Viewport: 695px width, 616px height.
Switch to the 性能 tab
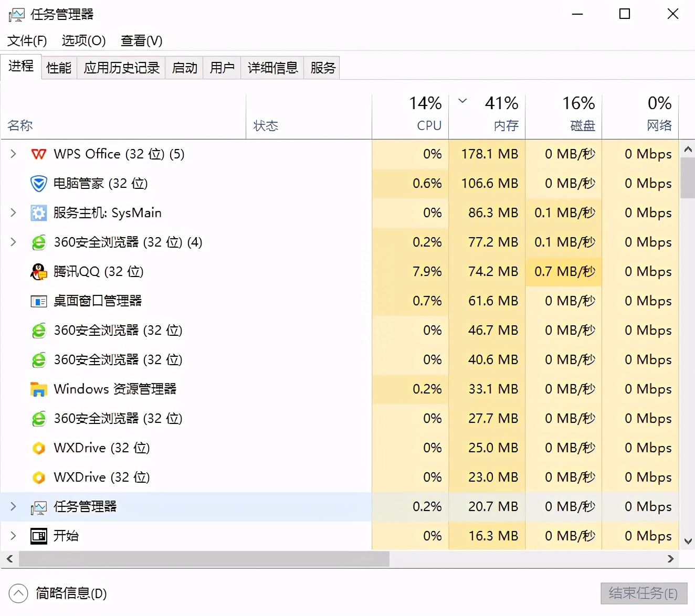pyautogui.click(x=58, y=67)
